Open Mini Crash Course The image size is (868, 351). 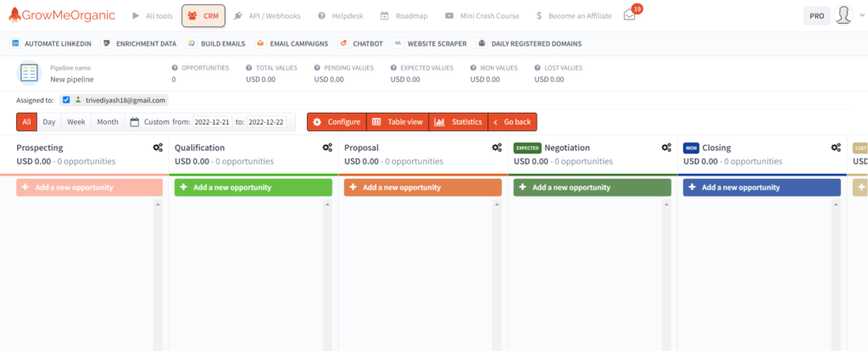(482, 16)
